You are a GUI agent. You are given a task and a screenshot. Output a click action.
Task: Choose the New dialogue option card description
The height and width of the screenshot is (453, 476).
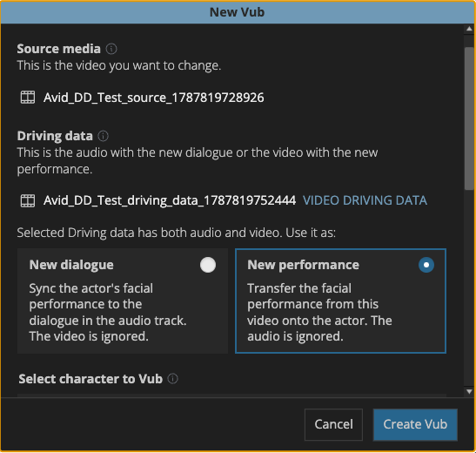108,313
